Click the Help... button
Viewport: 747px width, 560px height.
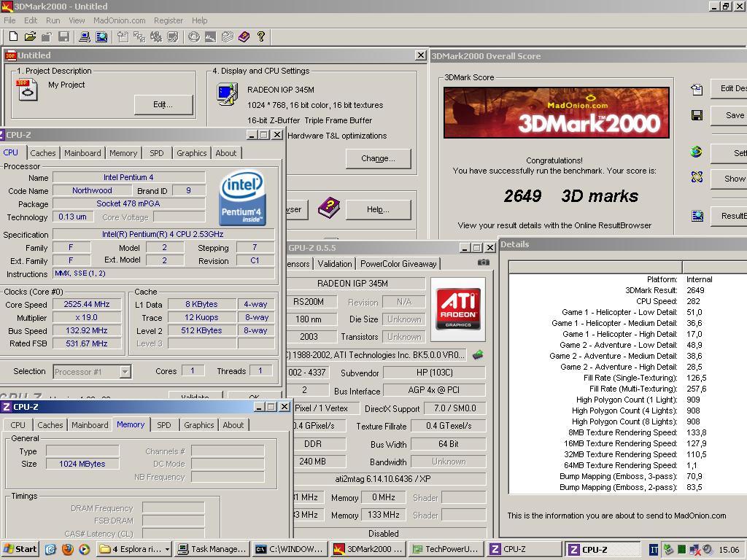pyautogui.click(x=378, y=209)
